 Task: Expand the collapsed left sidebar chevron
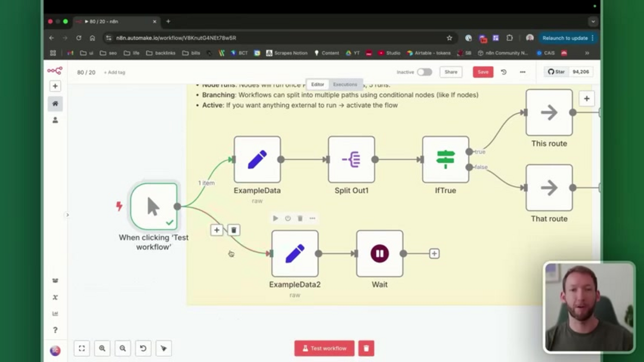tap(67, 215)
